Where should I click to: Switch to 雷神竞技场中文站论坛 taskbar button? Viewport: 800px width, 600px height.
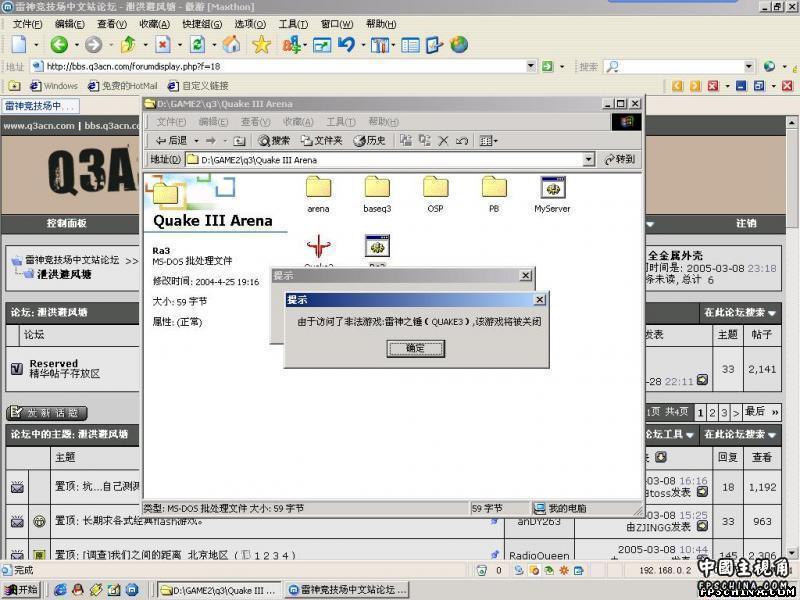tap(347, 590)
